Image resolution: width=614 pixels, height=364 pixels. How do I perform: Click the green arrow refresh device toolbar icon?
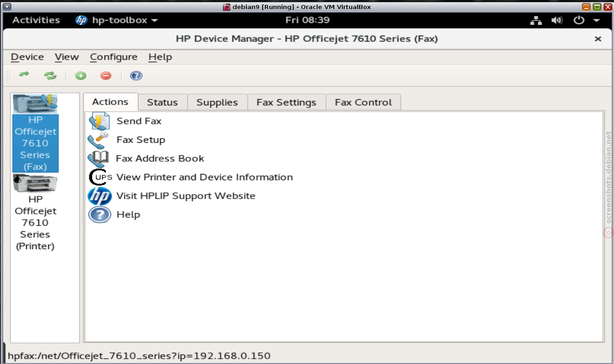(24, 75)
